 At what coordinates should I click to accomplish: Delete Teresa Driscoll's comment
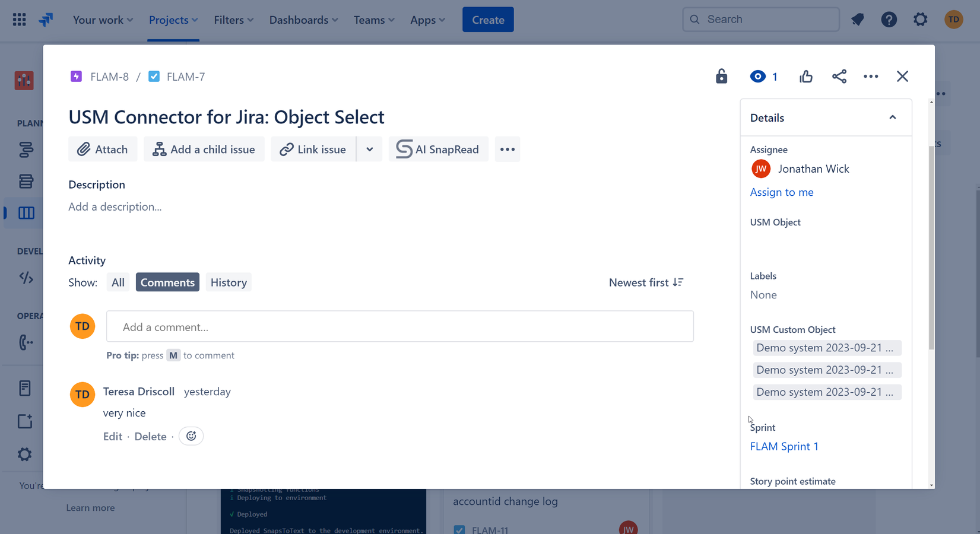click(x=150, y=436)
